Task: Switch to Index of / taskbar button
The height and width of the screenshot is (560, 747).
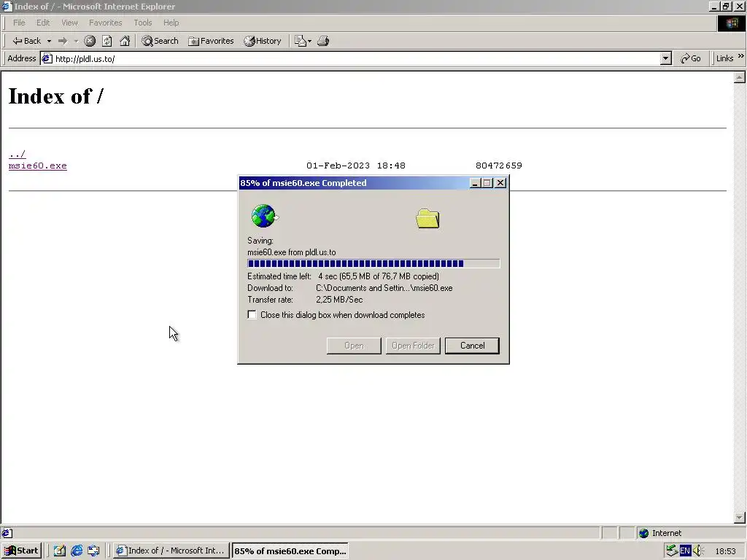Action: (x=171, y=551)
